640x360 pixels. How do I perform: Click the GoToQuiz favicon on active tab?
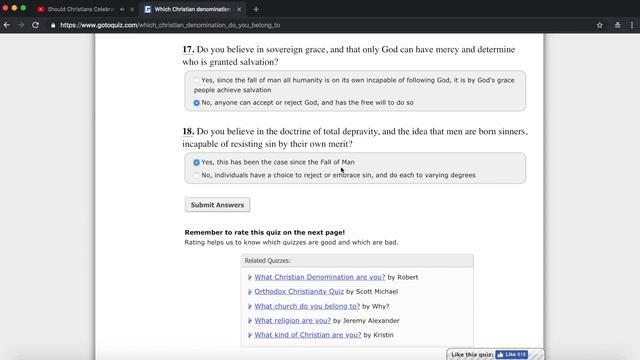click(147, 9)
